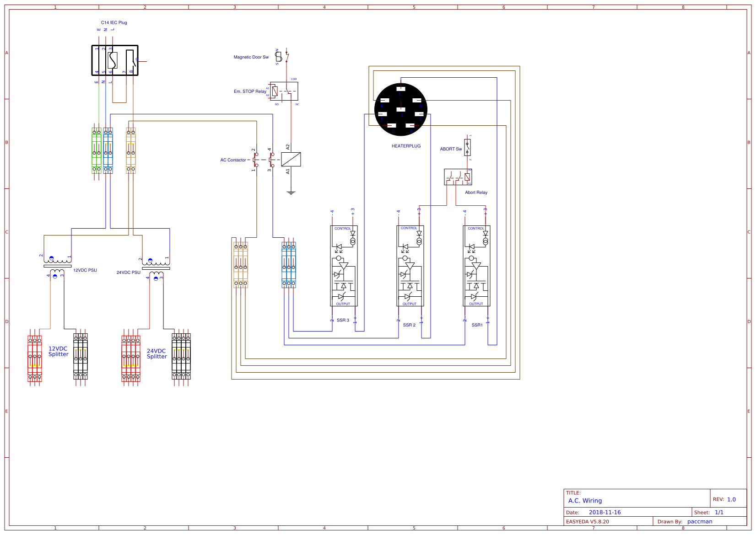Viewport: 756px width, 535px height.
Task: Select the Em. STOP Relay symbol
Action: click(284, 91)
